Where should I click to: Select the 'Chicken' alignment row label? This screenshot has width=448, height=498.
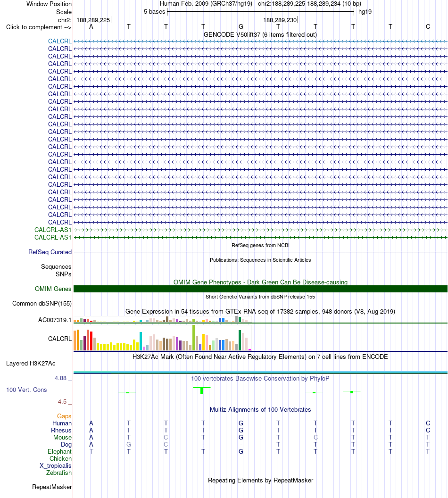pos(61,459)
